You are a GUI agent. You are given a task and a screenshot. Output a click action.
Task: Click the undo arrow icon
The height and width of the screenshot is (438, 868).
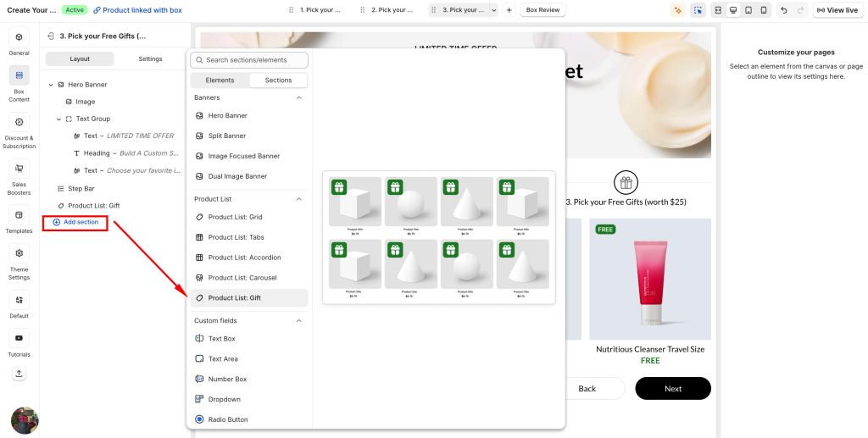click(x=783, y=10)
